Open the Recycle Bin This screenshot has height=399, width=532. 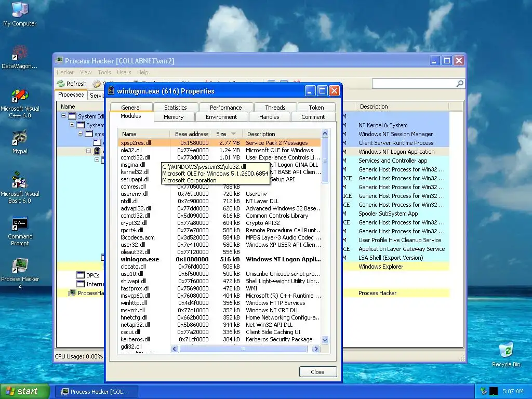(506, 355)
